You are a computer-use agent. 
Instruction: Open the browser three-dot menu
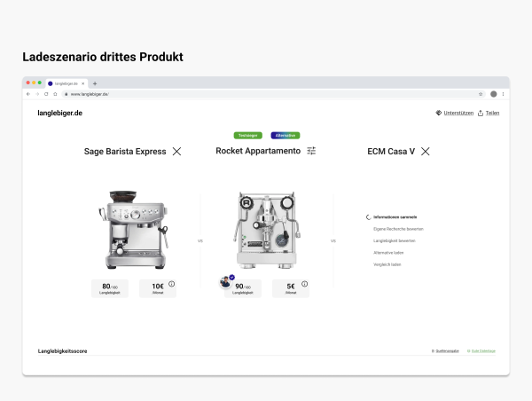pyautogui.click(x=504, y=93)
